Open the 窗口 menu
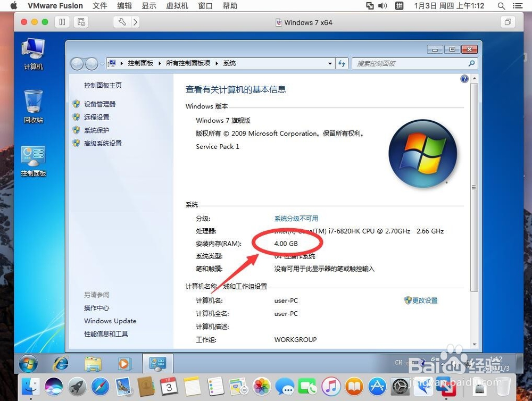The width and height of the screenshot is (532, 401). click(205, 6)
